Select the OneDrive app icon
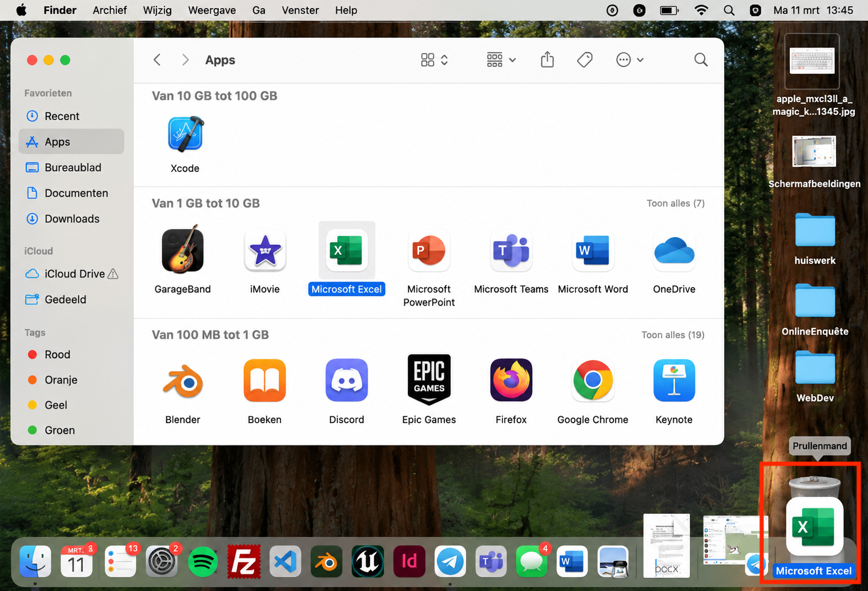868x591 pixels. (674, 250)
